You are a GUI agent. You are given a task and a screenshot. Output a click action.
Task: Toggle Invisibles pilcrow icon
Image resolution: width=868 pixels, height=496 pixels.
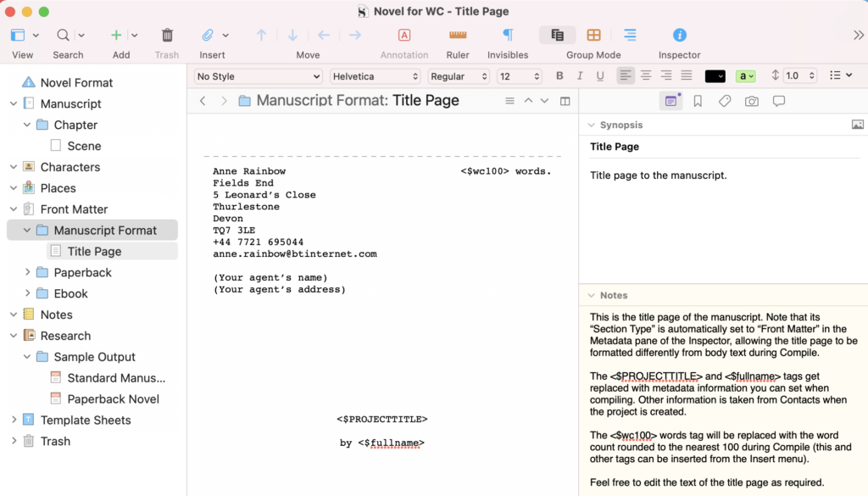point(508,36)
